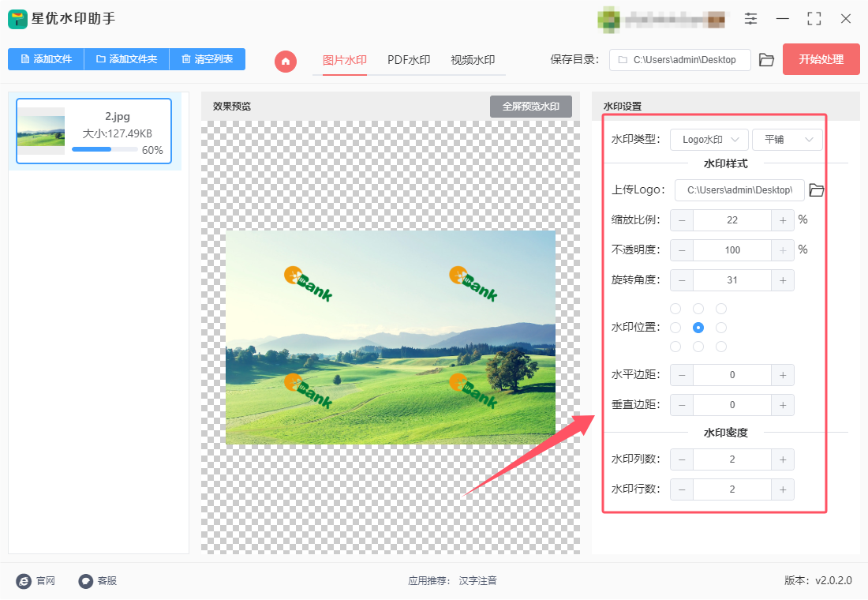This screenshot has width=868, height=600.
Task: Open the save directory folder browser icon
Action: [x=766, y=60]
